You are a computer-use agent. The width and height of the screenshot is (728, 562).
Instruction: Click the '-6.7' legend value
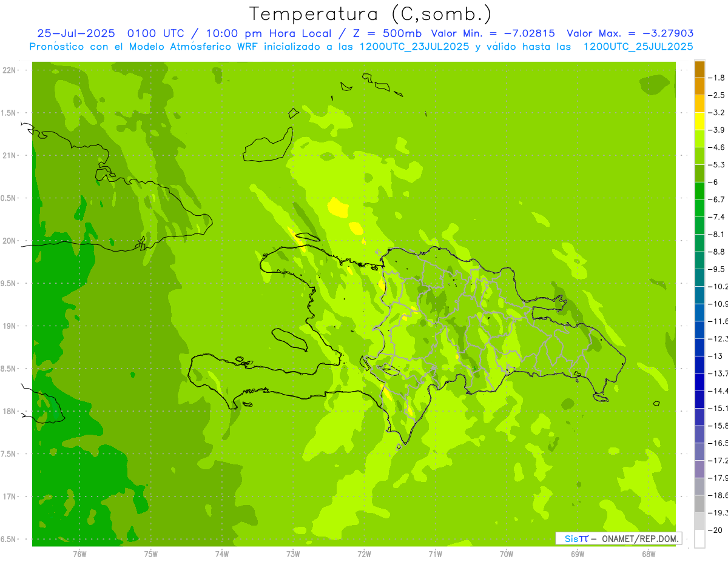click(716, 199)
